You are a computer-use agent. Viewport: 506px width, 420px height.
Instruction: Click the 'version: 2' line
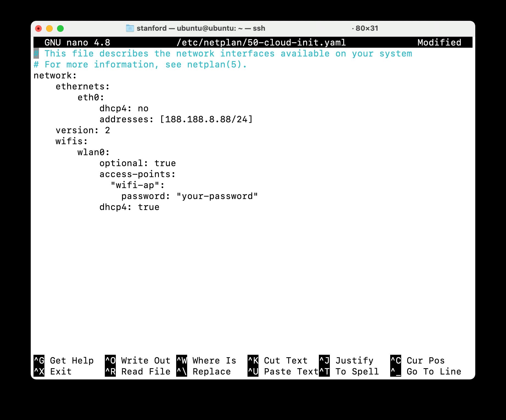[x=83, y=130]
